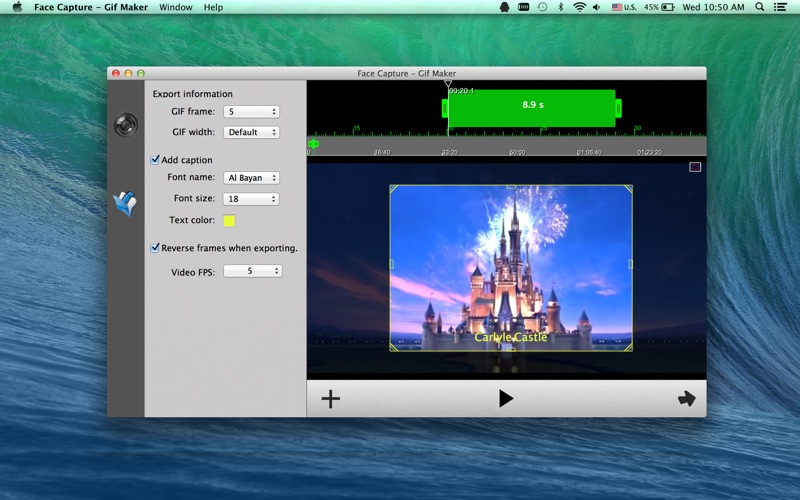The image size is (800, 500).
Task: Click the bottom-left crop corner handle
Action: [x=394, y=347]
